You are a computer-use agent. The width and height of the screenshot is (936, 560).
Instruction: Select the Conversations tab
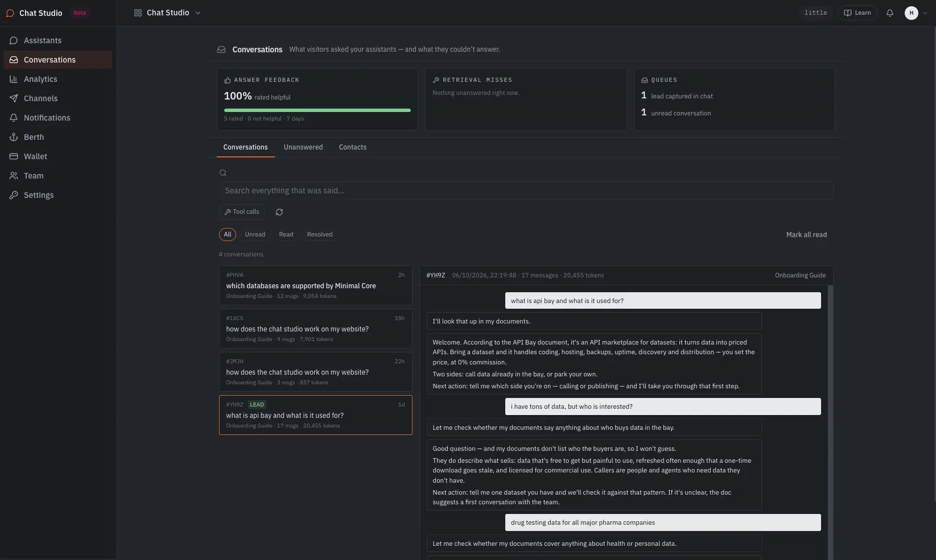(245, 147)
